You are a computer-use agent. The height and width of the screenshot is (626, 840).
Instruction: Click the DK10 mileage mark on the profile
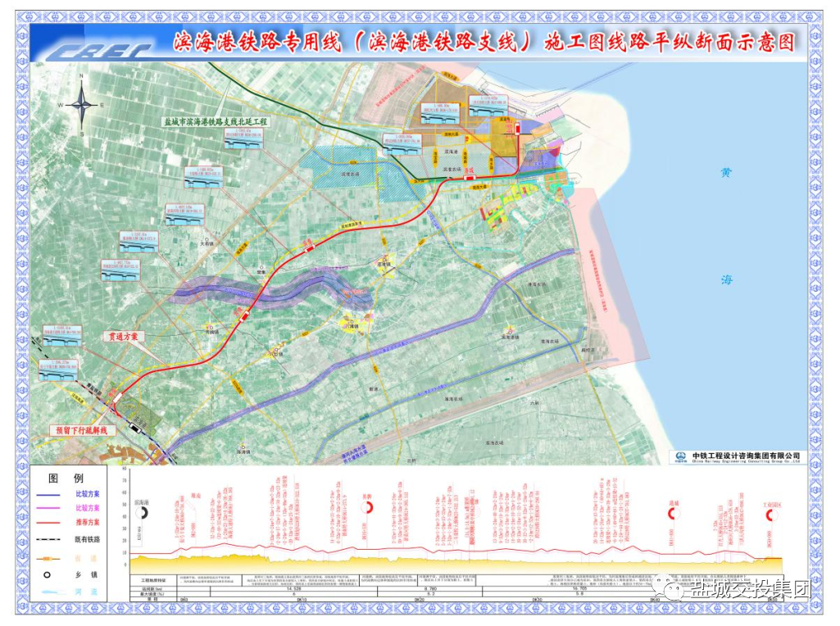[302, 599]
